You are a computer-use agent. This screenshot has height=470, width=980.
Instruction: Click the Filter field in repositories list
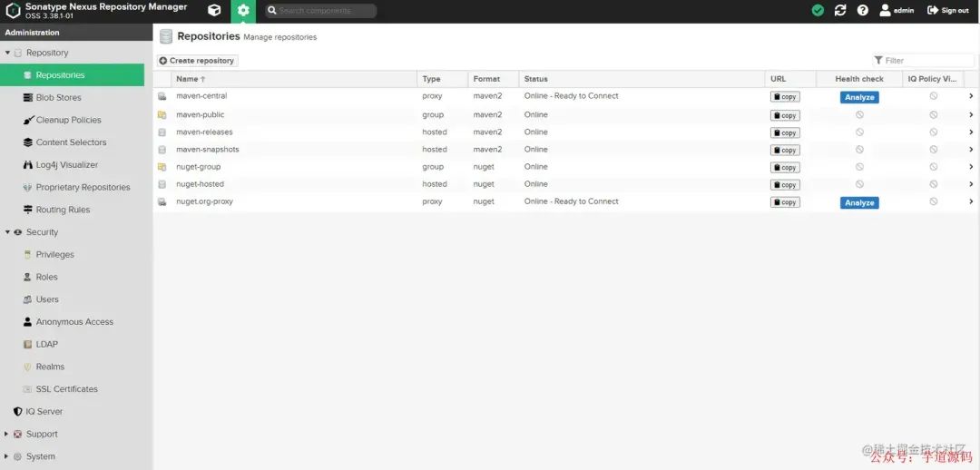pos(923,61)
